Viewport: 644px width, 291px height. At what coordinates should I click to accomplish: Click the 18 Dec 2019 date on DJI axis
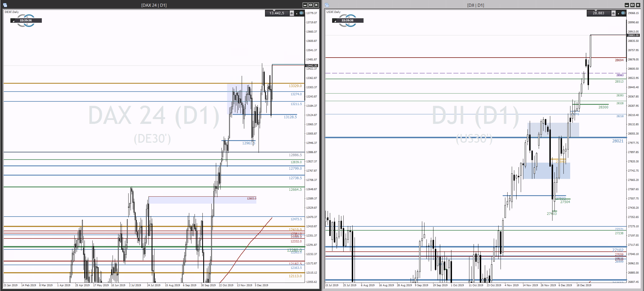pyautogui.click(x=584, y=285)
